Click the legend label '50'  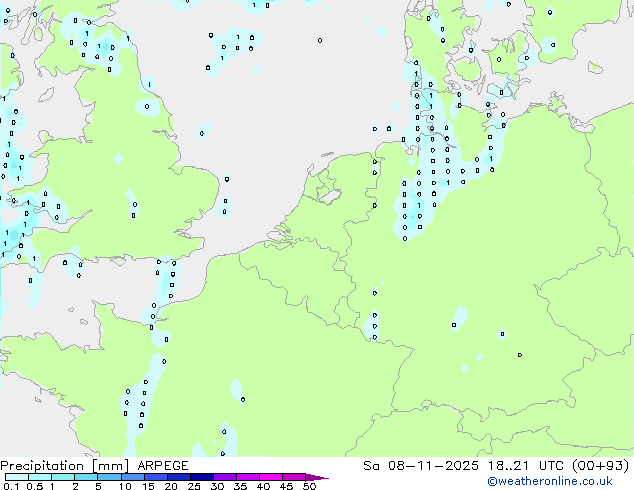[x=310, y=486]
